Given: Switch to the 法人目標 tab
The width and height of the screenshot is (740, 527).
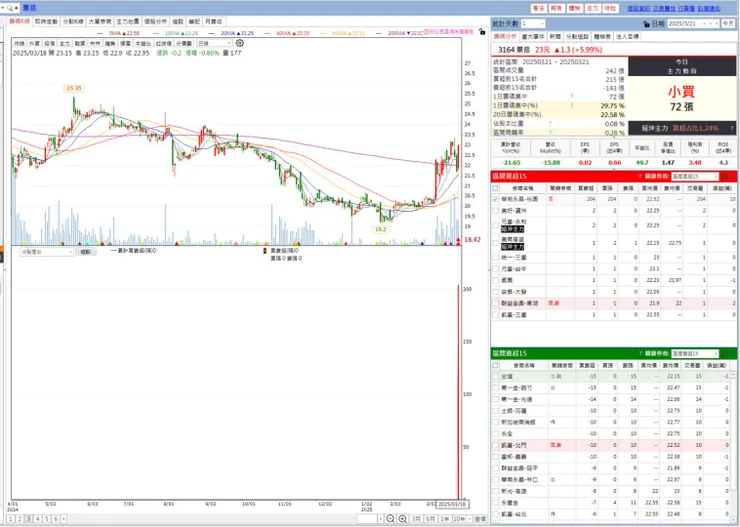Looking at the screenshot, I should pyautogui.click(x=627, y=36).
